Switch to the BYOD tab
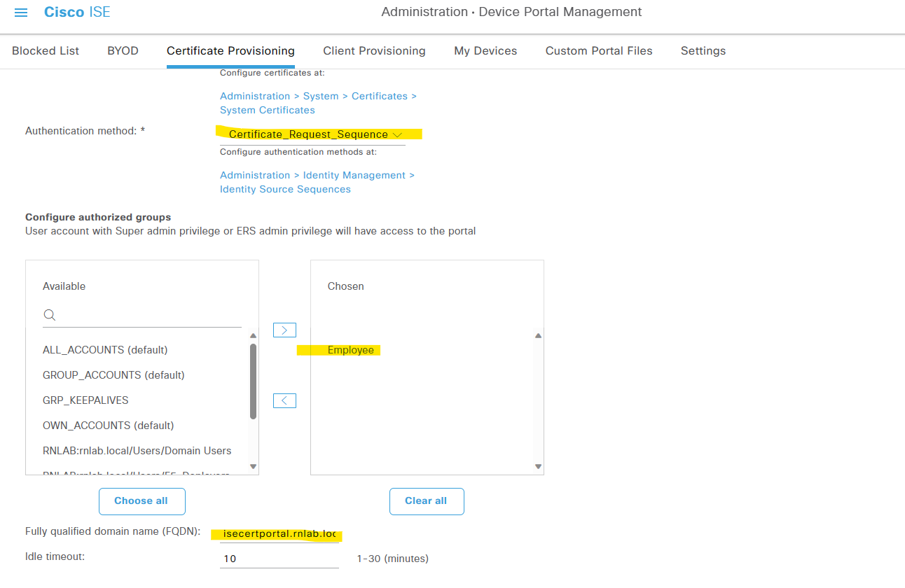The width and height of the screenshot is (905, 588). 123,50
